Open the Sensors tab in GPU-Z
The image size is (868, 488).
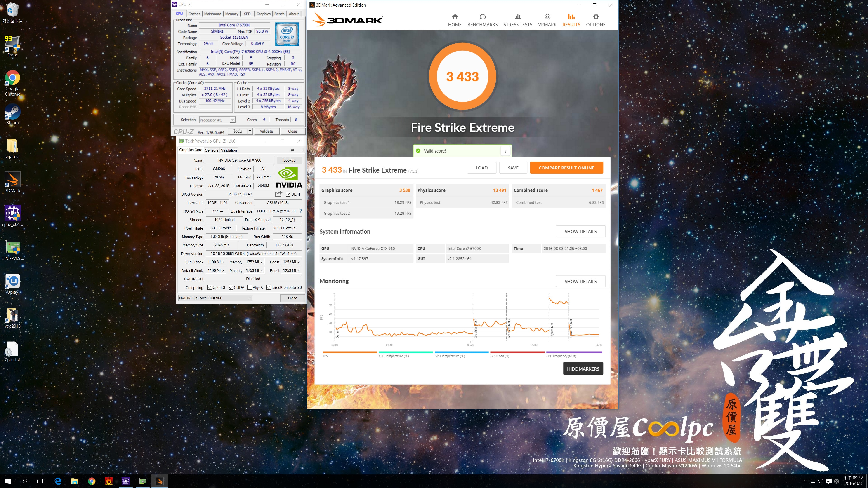point(211,150)
